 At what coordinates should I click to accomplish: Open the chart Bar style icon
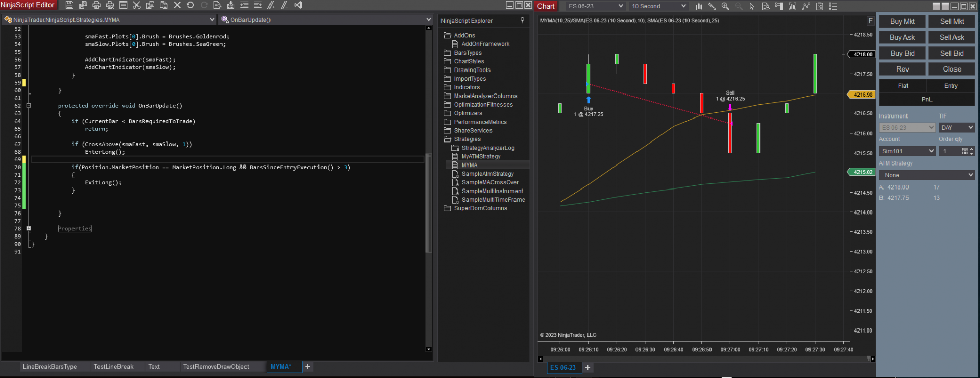click(x=698, y=6)
